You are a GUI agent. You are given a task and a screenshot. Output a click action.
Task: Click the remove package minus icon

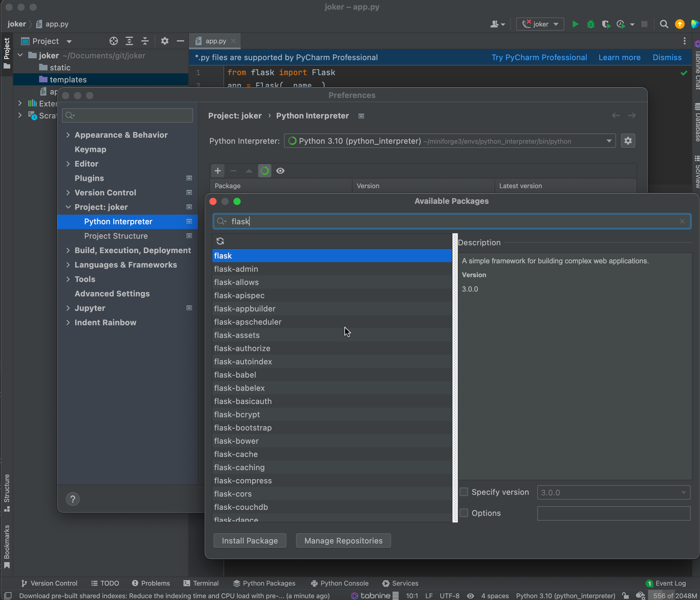[233, 171]
